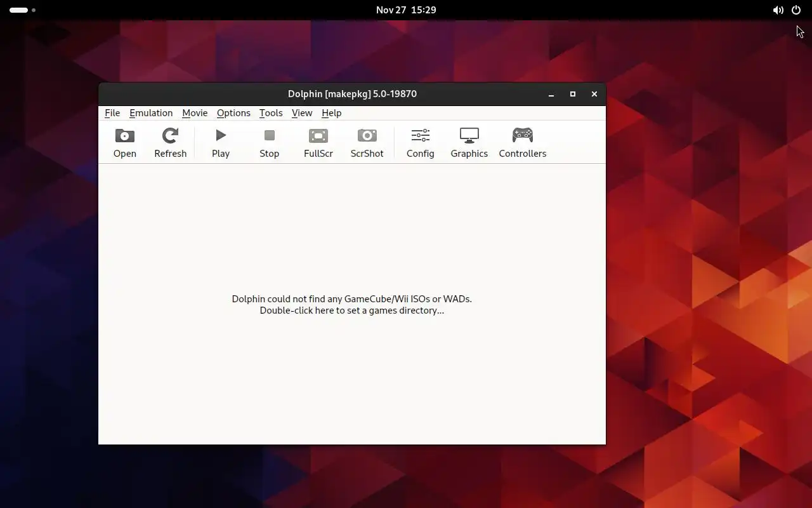Click 'Double-click here to set a games directory' text
The image size is (812, 508).
(352, 311)
